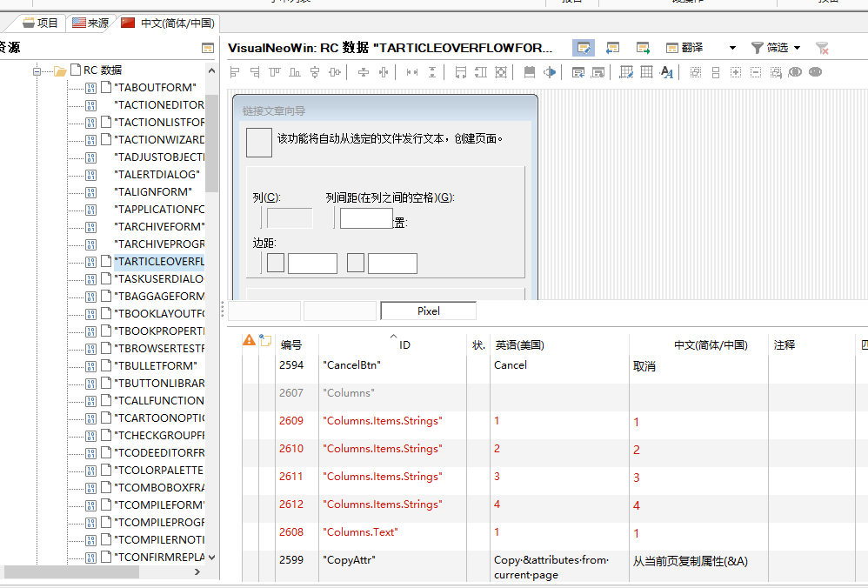Switch to the 来源 tab

90,23
